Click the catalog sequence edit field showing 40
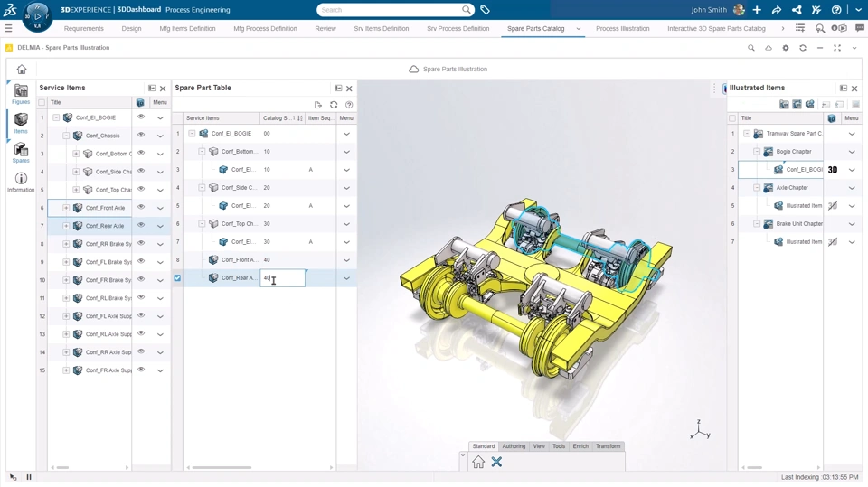Screen dimensions: 868x487 [x=282, y=277]
